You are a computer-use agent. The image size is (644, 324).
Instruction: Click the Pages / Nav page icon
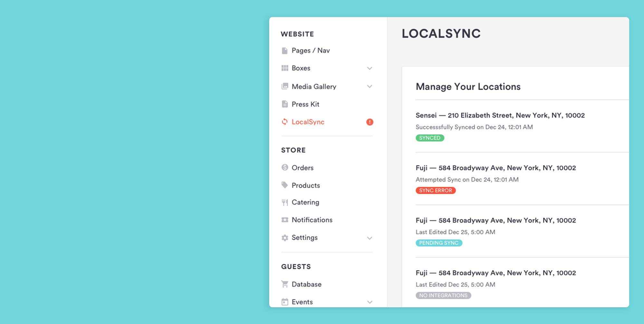click(285, 51)
